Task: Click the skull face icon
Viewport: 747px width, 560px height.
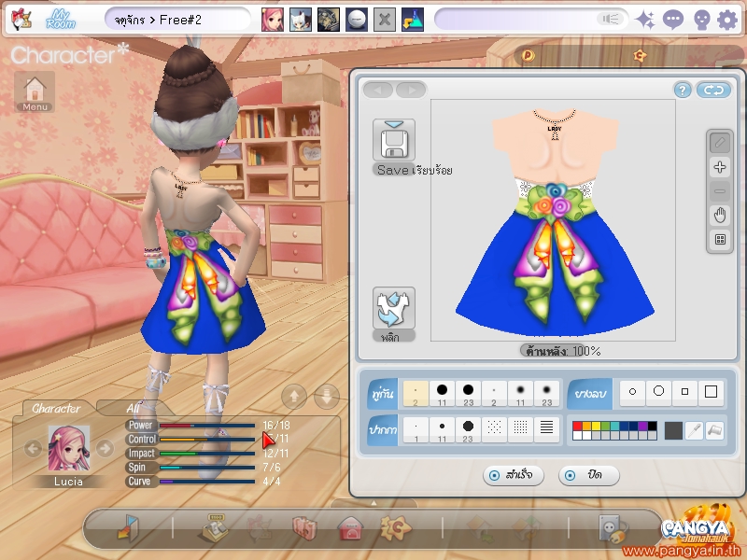Action: [701, 20]
